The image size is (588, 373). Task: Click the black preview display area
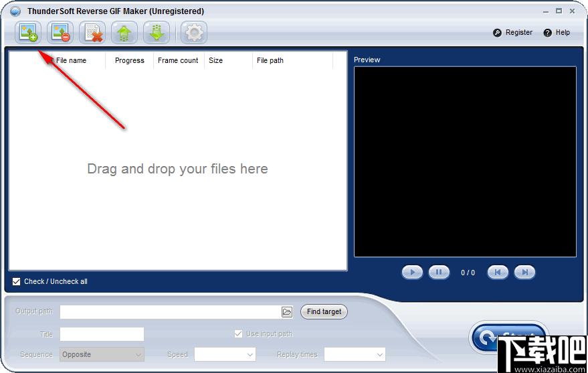[x=465, y=162]
